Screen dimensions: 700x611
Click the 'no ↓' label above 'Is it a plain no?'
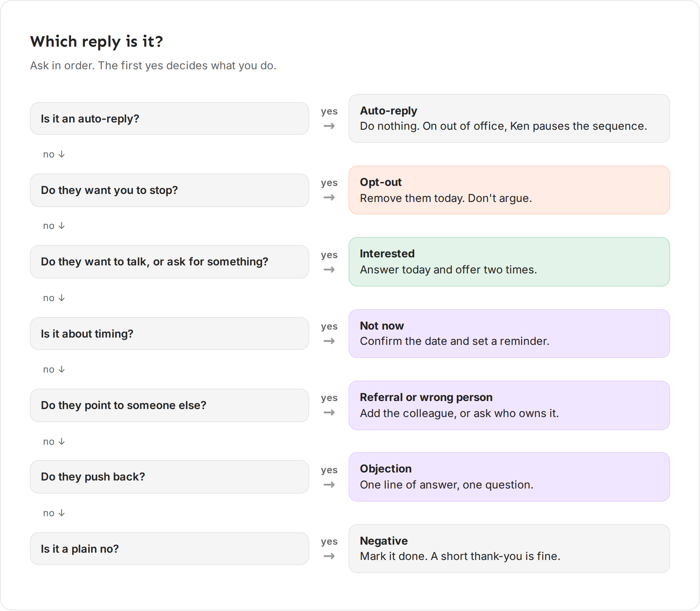click(x=54, y=513)
